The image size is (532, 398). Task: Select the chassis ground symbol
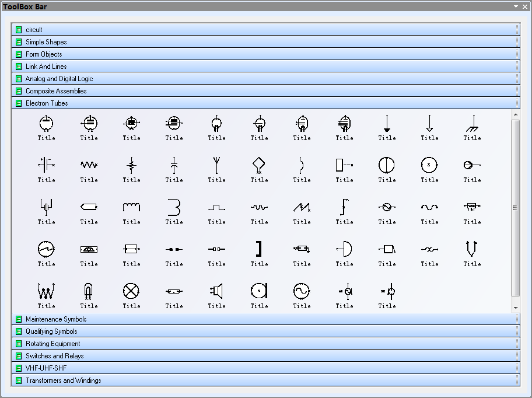coord(472,123)
